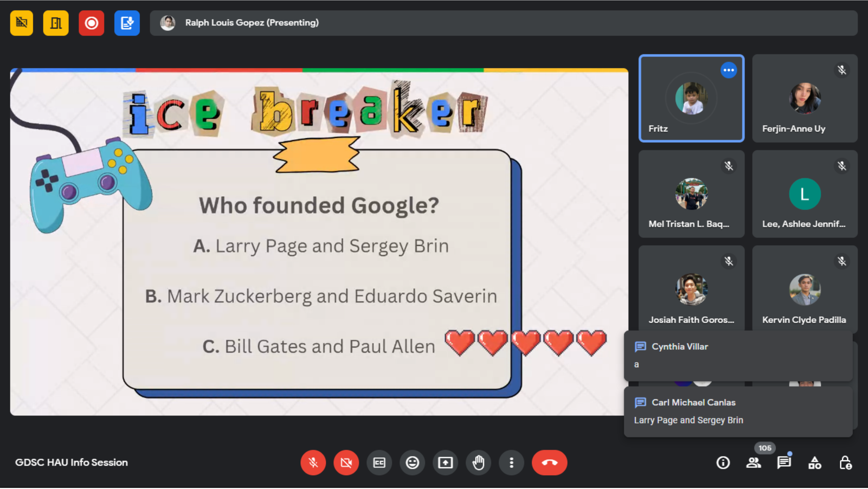Open host controls lock icon

click(x=845, y=463)
